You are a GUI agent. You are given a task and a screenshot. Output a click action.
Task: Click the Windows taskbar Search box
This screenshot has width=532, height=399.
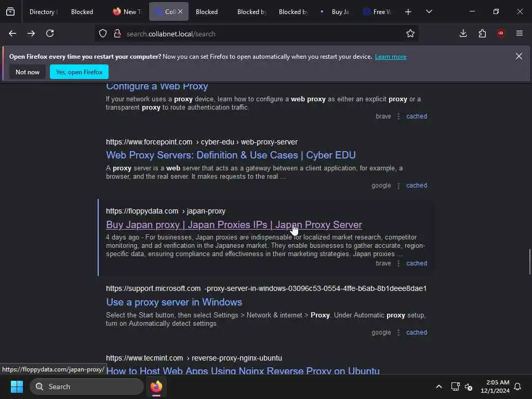click(x=87, y=387)
